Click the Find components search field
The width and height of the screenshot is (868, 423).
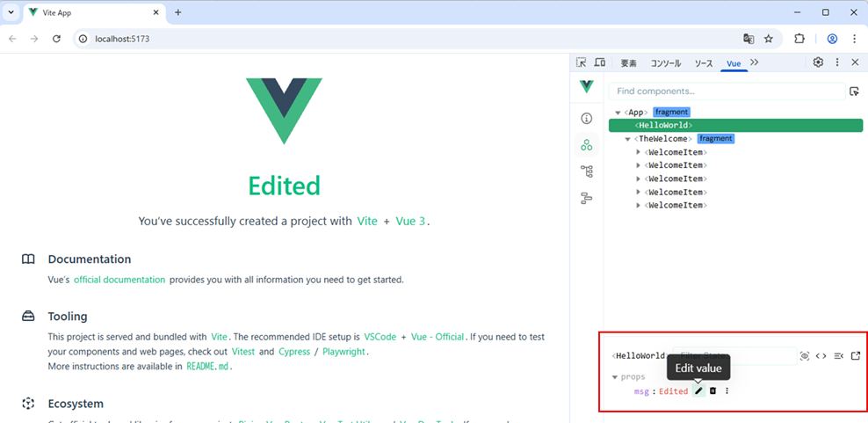[727, 91]
